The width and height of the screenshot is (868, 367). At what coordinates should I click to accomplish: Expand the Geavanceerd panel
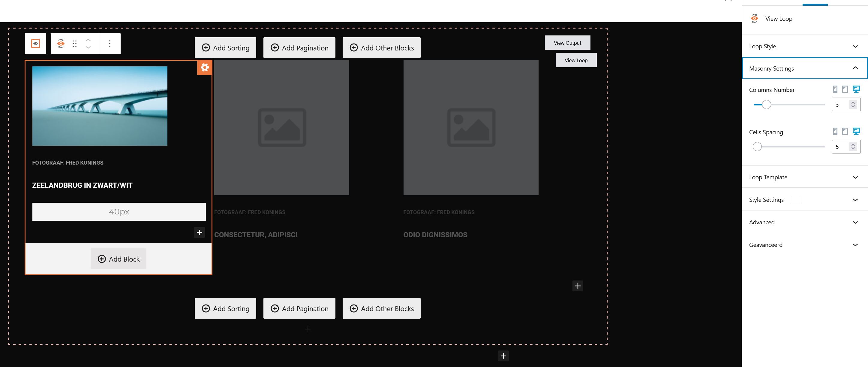click(x=805, y=245)
